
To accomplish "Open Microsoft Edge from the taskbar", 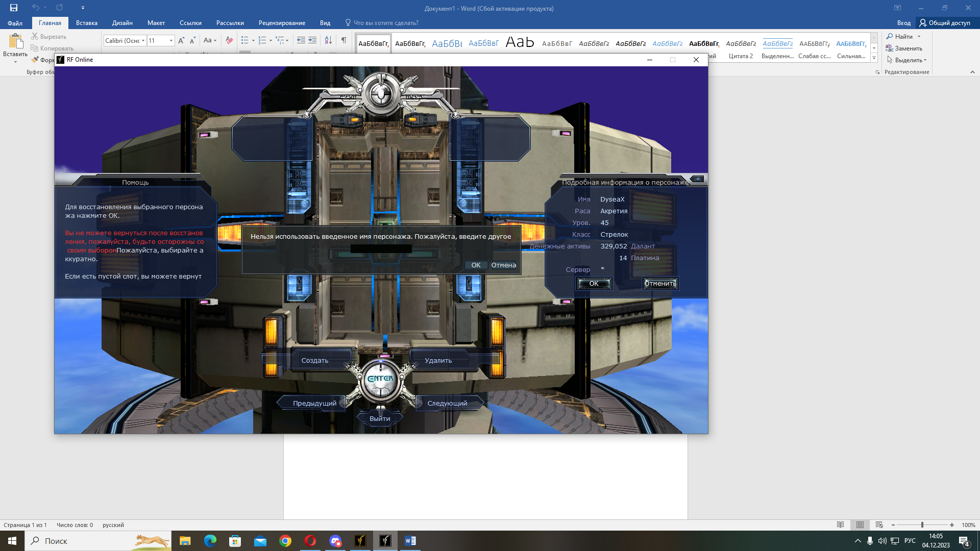I will point(210,541).
